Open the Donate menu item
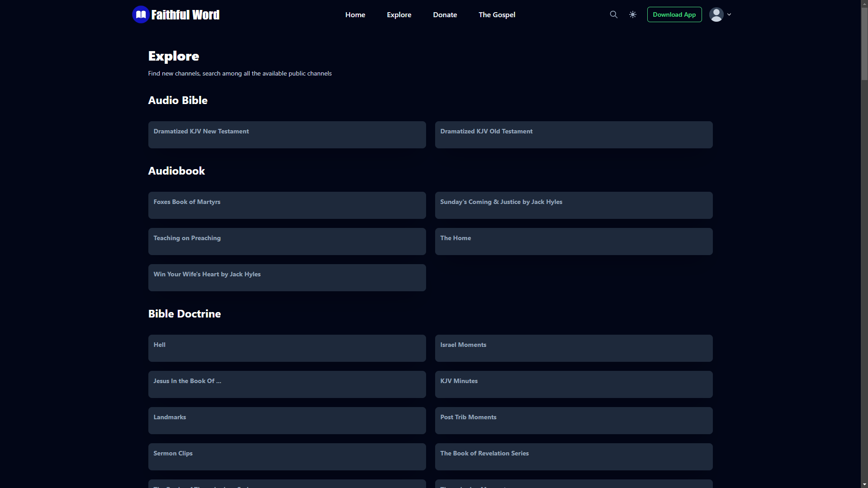The height and width of the screenshot is (488, 868). pos(445,14)
